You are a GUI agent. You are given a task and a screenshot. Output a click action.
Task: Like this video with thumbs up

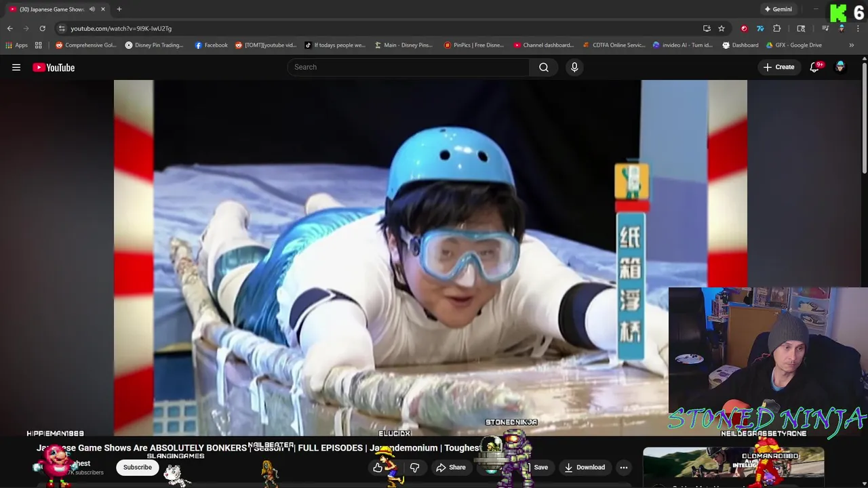coord(378,467)
